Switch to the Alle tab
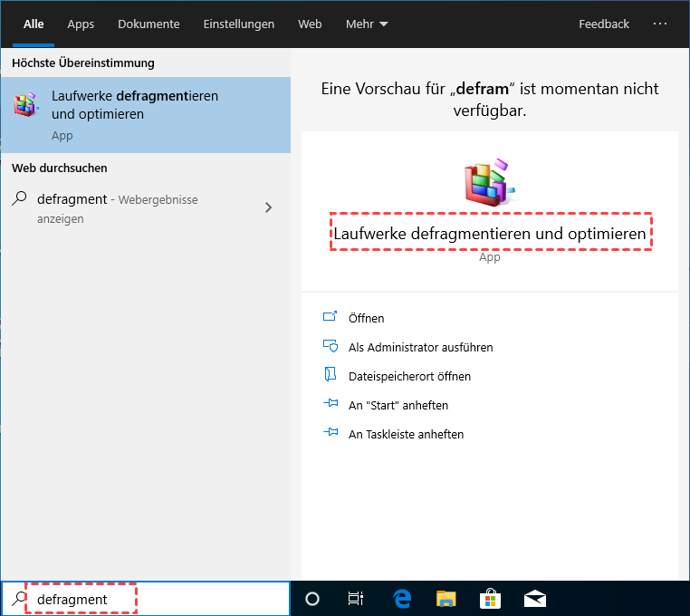Image resolution: width=690 pixels, height=616 pixels. point(34,24)
